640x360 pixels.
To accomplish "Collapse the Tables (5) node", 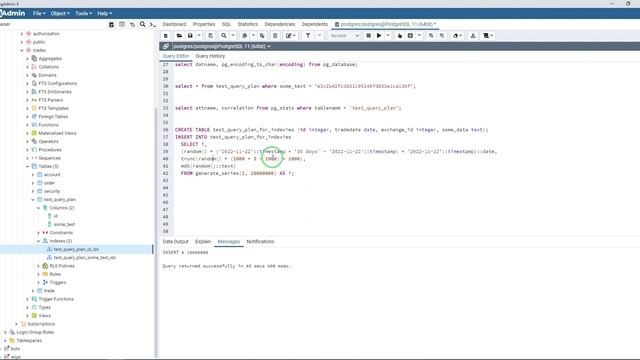I will click(28, 167).
